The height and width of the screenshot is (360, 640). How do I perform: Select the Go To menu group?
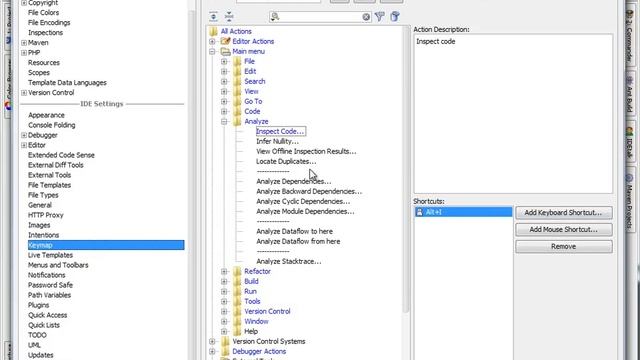(253, 101)
